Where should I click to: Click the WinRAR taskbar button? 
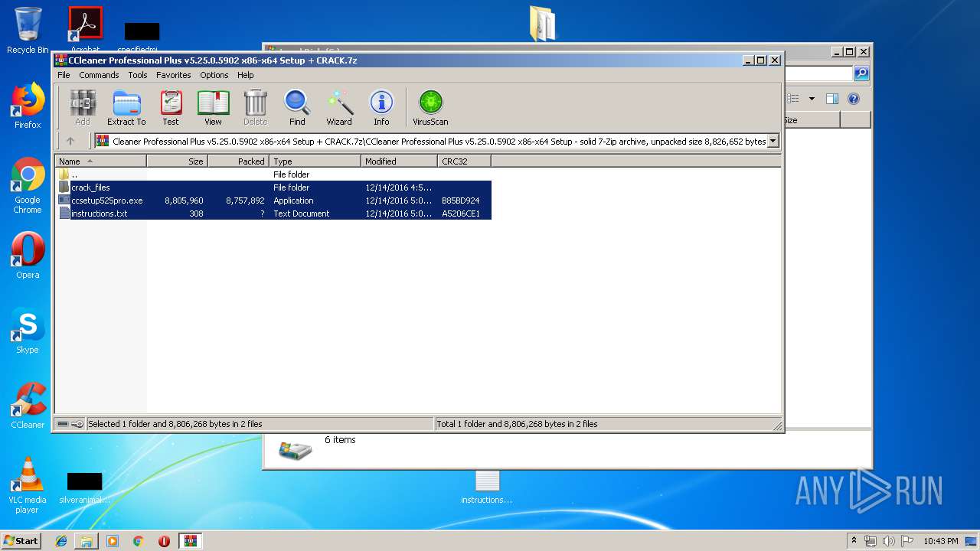pos(191,541)
